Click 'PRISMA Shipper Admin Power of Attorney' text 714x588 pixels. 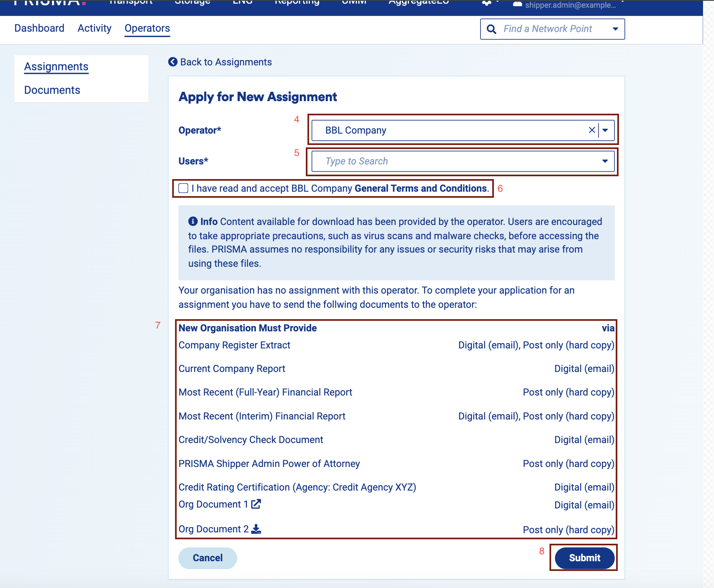pyautogui.click(x=269, y=464)
